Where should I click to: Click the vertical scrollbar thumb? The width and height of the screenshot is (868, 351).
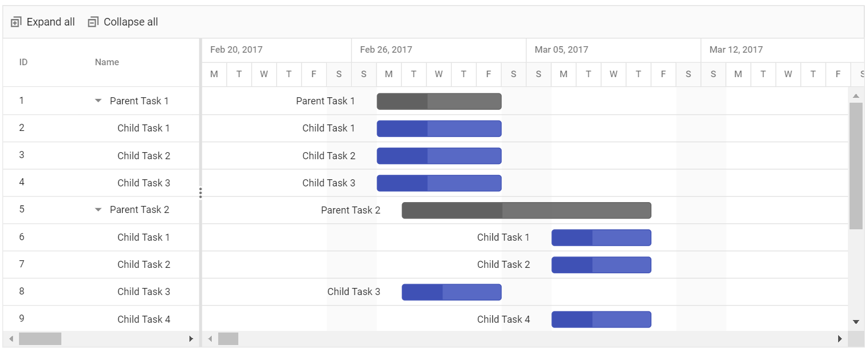click(856, 166)
